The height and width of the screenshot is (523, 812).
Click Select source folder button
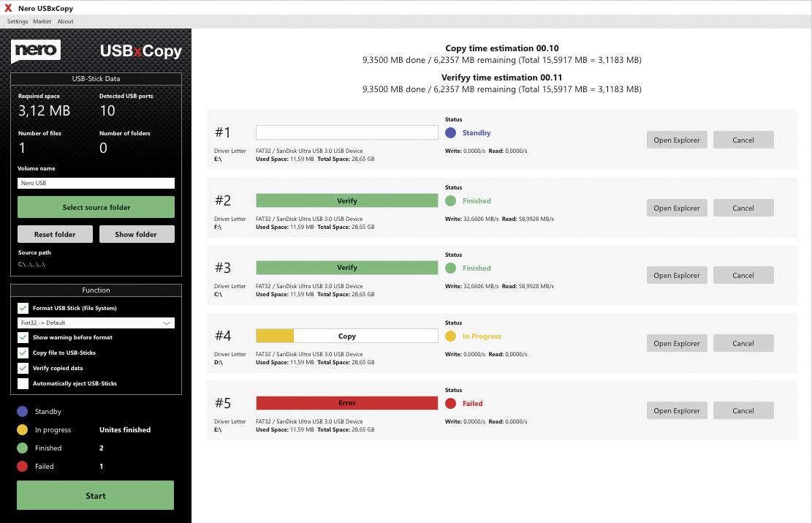click(96, 207)
